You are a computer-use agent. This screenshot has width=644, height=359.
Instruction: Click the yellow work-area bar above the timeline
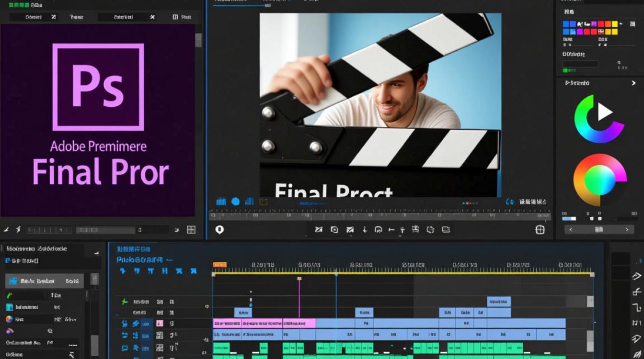[x=403, y=274]
